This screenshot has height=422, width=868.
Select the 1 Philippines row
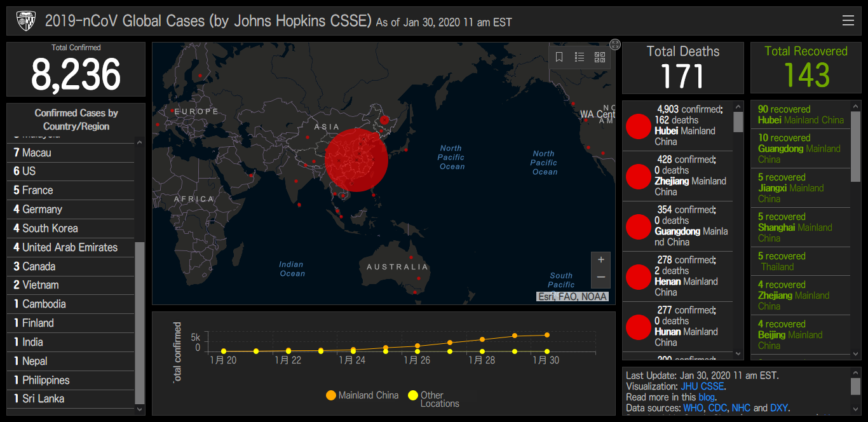point(71,381)
